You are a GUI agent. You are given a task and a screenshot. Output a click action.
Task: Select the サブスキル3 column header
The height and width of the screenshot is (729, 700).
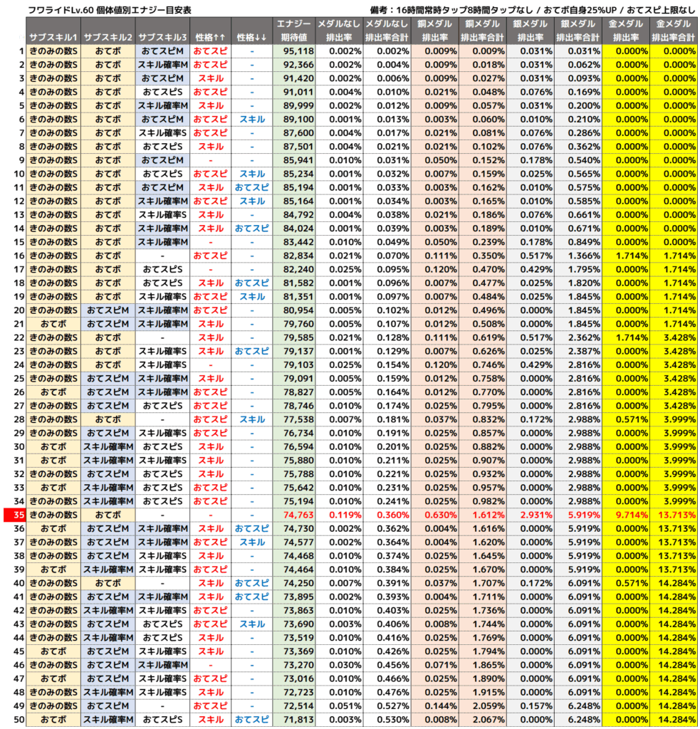tap(162, 36)
